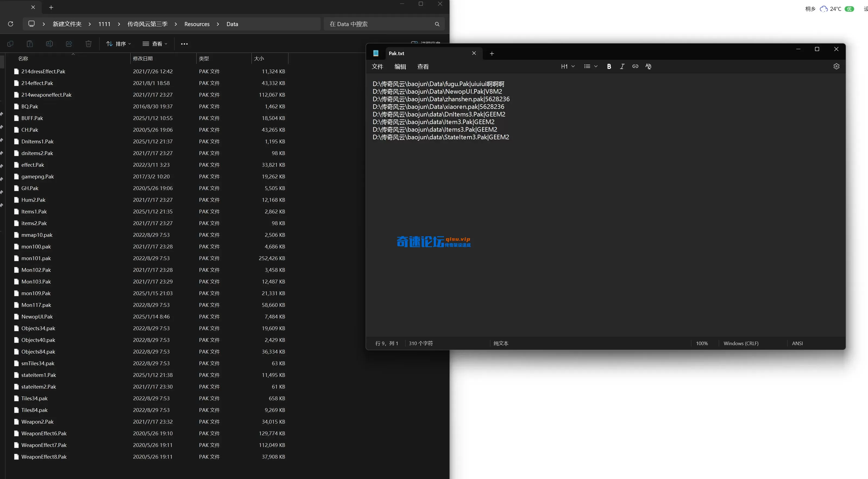
Task: Open the list style dropdown
Action: pos(591,66)
